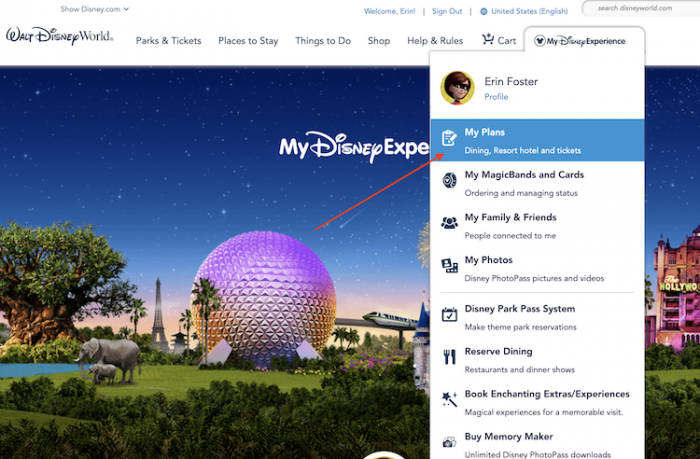The image size is (700, 459).
Task: Click Erin Foster's avatar picture
Action: (457, 88)
